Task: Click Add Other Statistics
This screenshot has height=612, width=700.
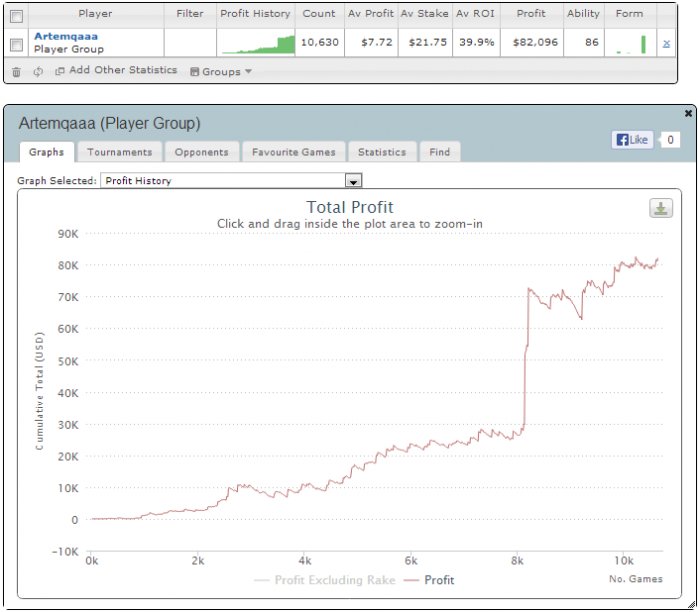Action: coord(116,70)
